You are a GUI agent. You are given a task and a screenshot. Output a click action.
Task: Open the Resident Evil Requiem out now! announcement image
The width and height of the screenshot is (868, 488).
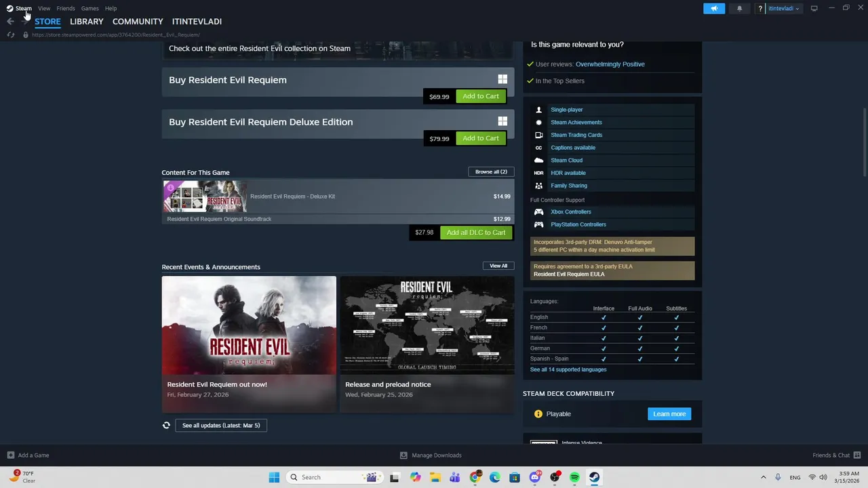click(249, 325)
